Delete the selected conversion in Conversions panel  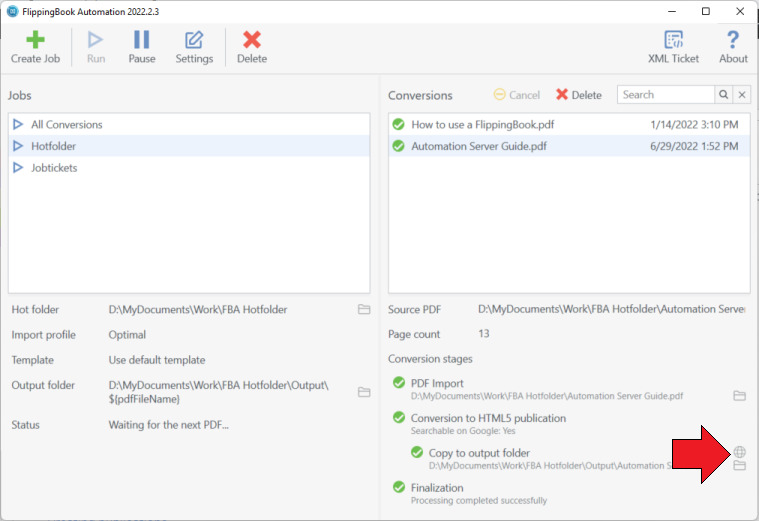click(x=579, y=95)
